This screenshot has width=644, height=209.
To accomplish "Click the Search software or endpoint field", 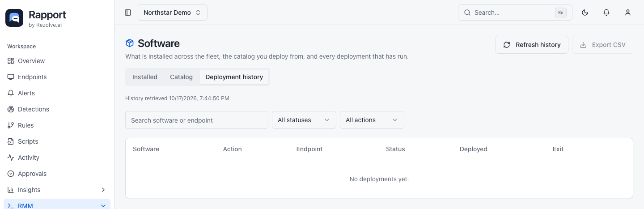I will (x=197, y=120).
